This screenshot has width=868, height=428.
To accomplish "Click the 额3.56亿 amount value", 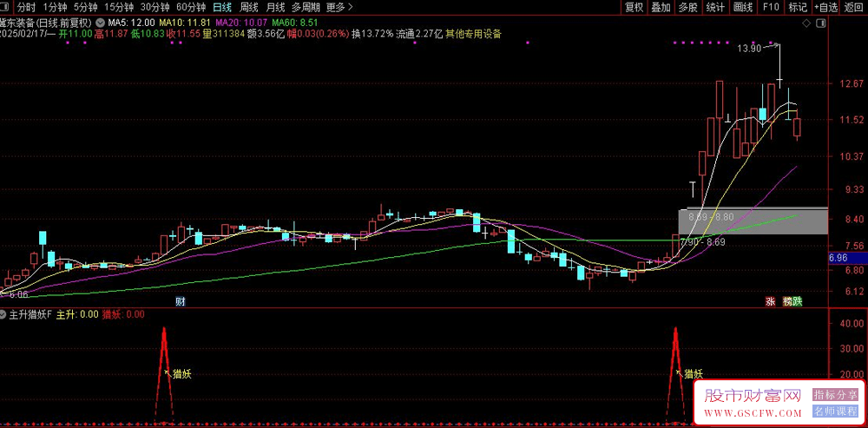I will pos(266,34).
